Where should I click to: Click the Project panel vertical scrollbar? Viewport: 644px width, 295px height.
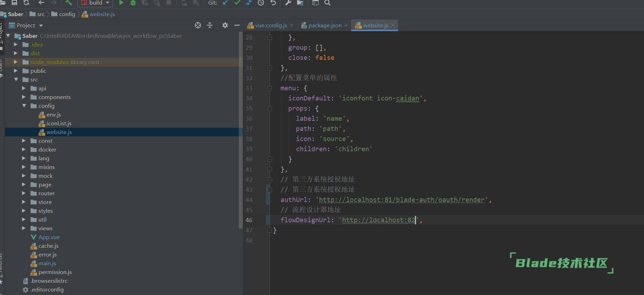coord(241,129)
